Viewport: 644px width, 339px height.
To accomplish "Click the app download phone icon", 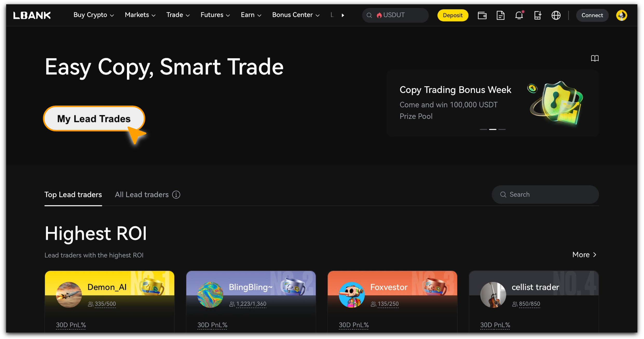I will point(537,15).
